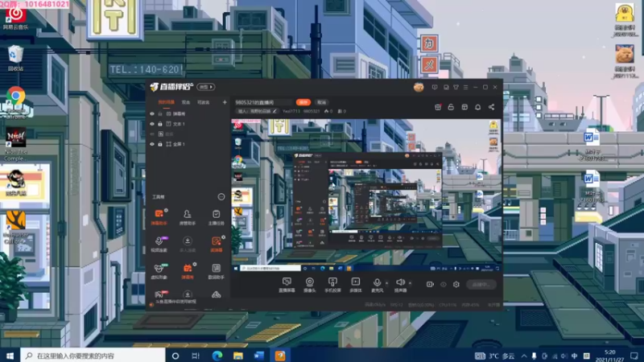Open the user avatar in title bar
644x362 pixels.
click(x=419, y=87)
